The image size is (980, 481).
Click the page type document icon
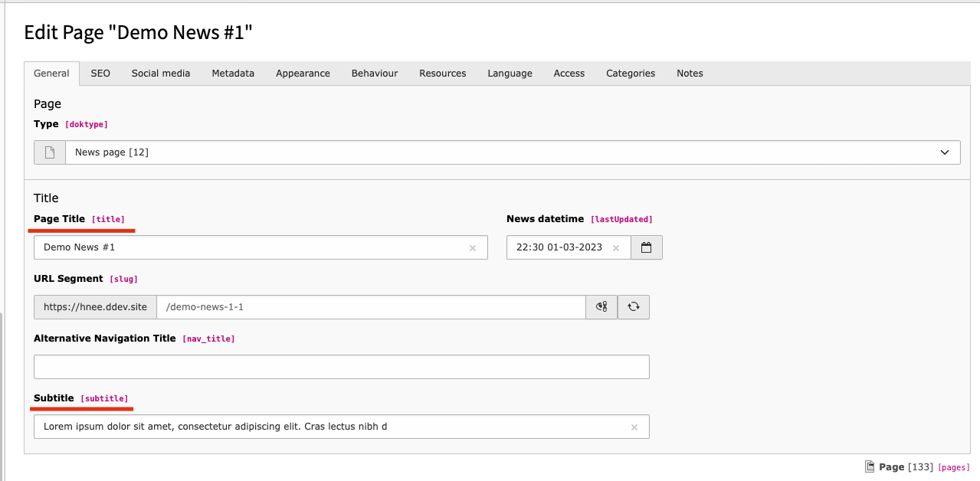(50, 152)
